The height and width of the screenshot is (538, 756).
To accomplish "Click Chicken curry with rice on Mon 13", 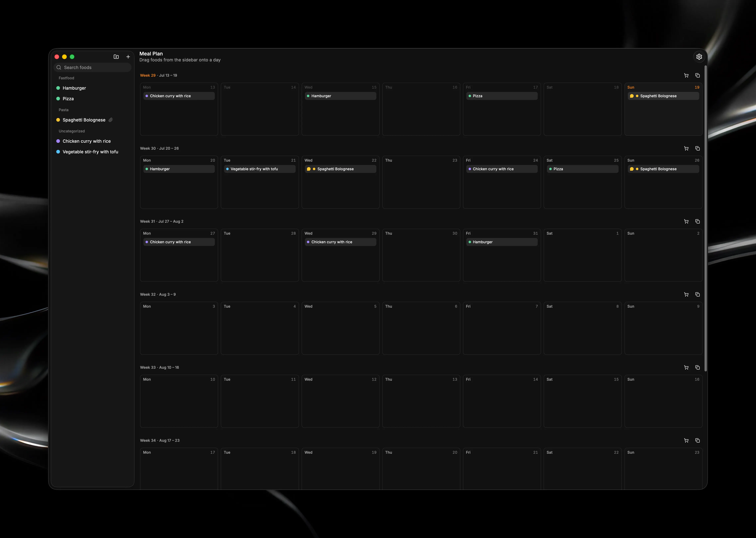I will point(179,96).
